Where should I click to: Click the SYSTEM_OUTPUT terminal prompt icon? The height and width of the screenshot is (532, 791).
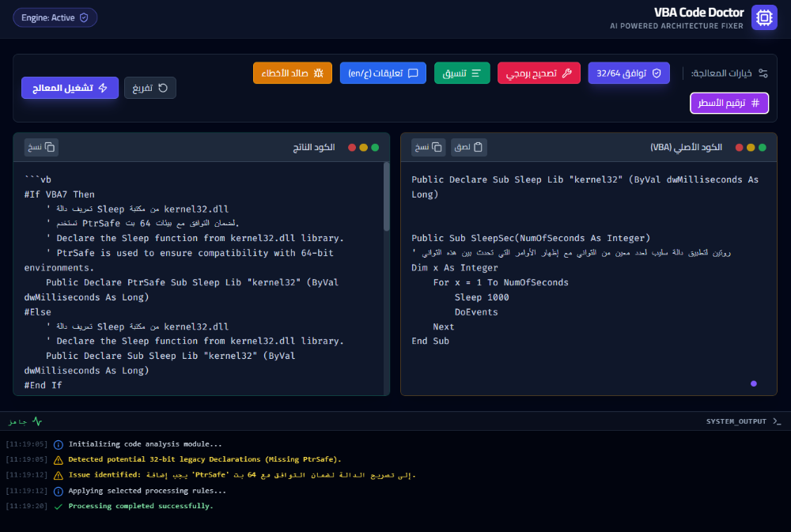pos(777,421)
